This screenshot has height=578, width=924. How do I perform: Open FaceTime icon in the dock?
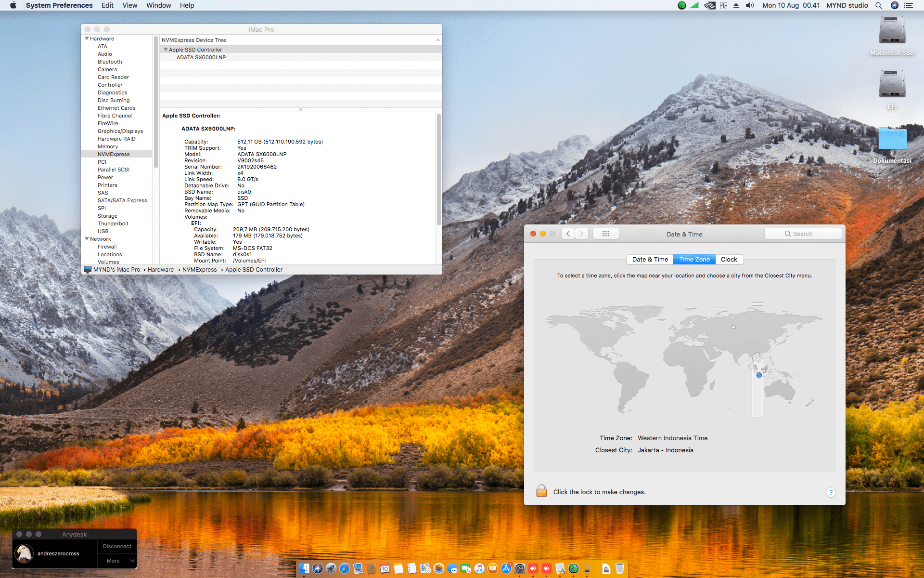[466, 568]
